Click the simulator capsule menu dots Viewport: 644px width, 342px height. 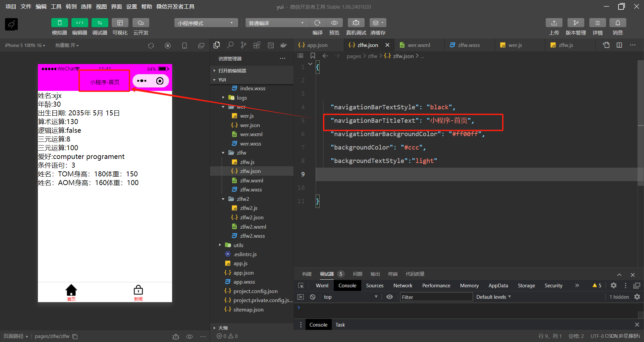(142, 81)
